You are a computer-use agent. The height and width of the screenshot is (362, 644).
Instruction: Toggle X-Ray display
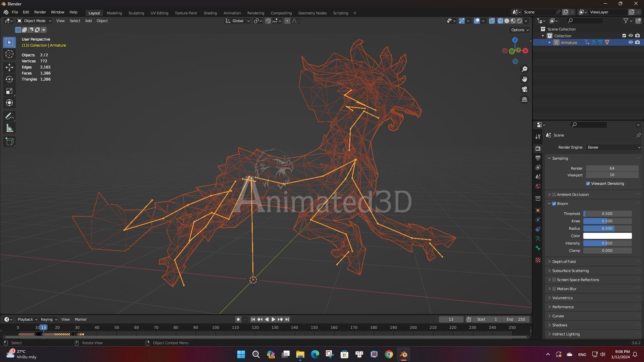(492, 21)
